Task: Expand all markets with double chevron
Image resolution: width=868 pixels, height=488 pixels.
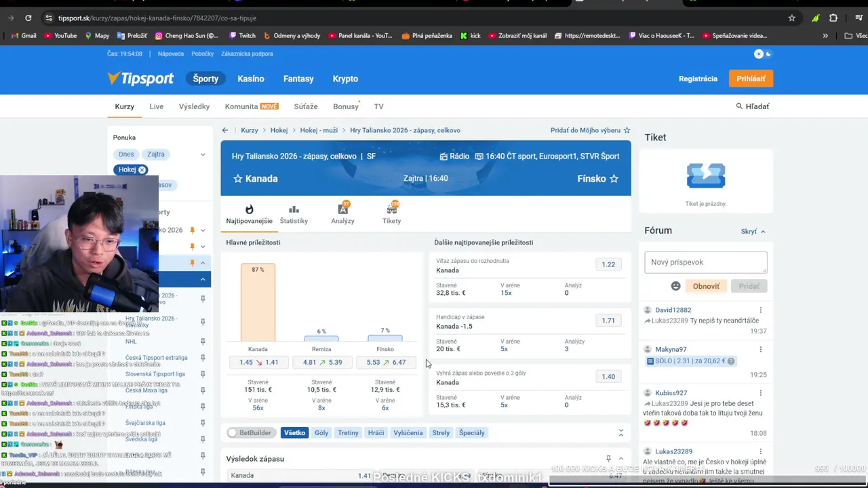Action: 620,432
